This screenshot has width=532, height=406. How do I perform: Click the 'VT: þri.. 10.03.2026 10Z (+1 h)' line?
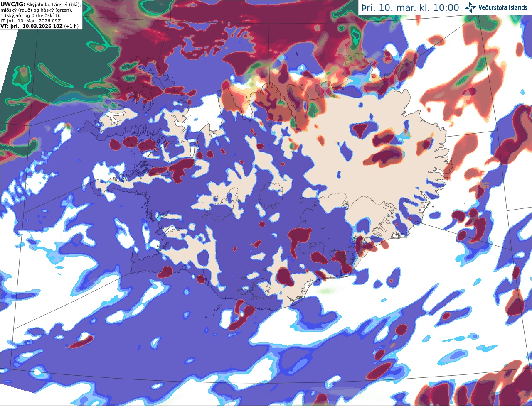click(x=39, y=26)
